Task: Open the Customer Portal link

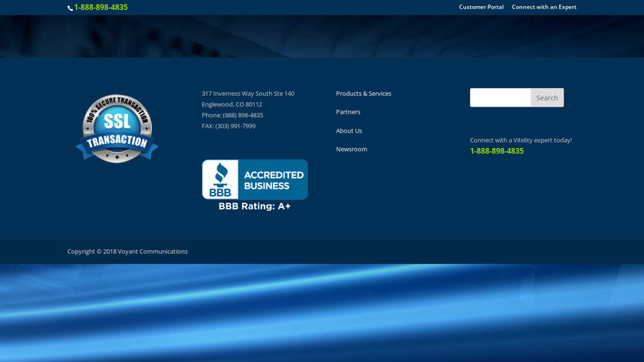Action: coord(481,7)
